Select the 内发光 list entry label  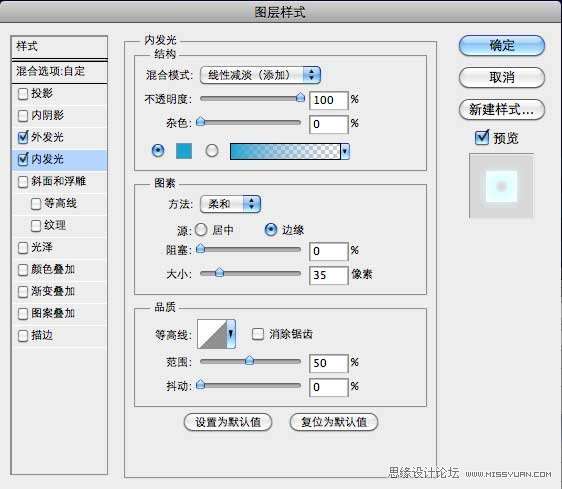click(47, 159)
